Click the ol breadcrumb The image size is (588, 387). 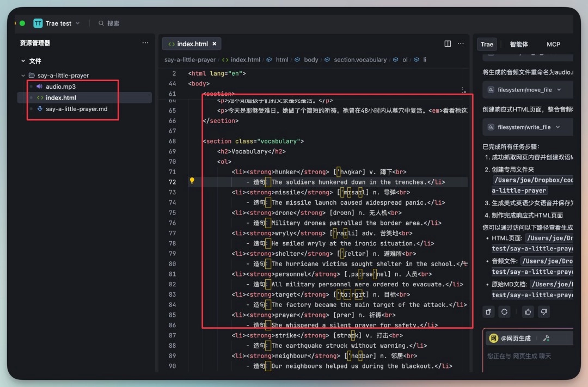[405, 60]
